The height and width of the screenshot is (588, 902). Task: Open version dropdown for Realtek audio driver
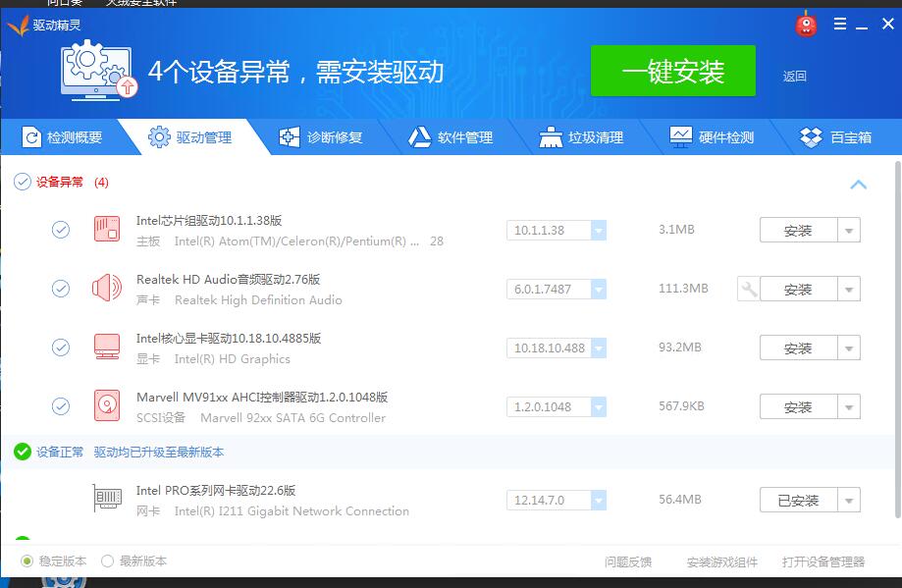[599, 288]
